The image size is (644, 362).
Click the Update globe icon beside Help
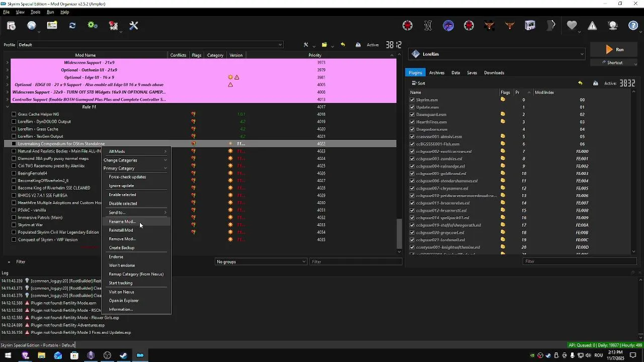(x=613, y=26)
